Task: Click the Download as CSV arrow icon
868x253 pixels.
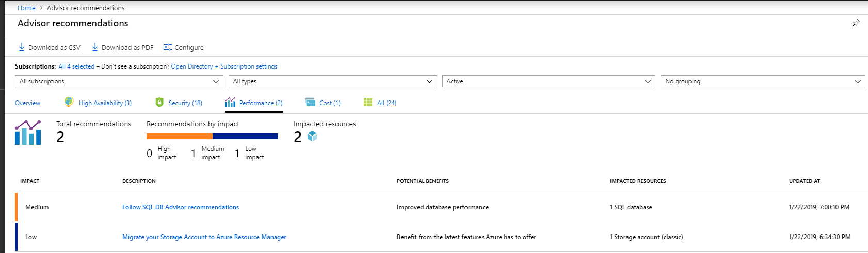Action: pyautogui.click(x=22, y=47)
